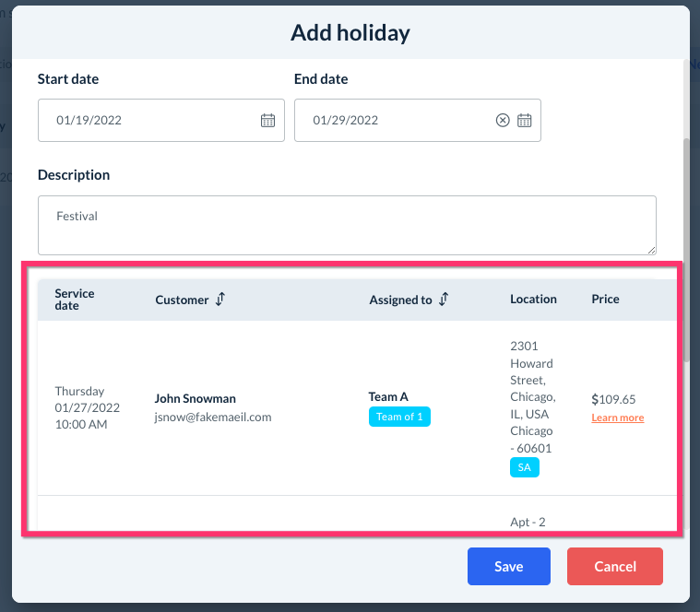Click the End date input field

(397, 120)
